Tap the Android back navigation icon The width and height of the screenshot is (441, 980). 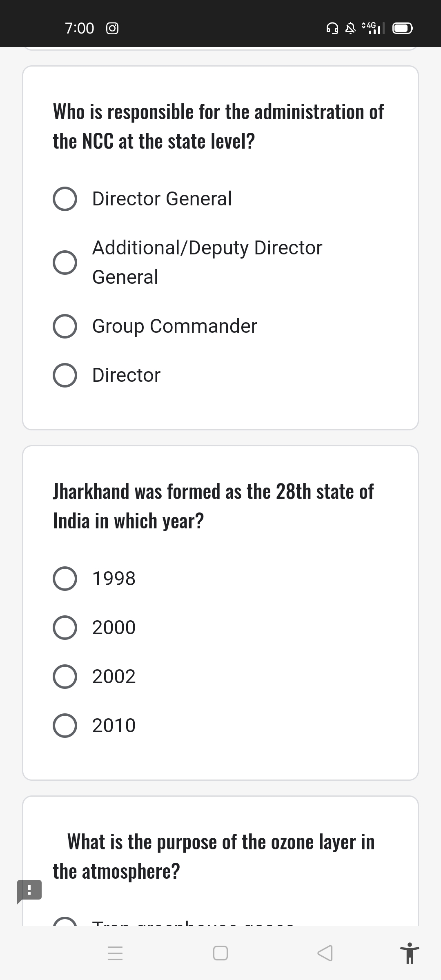pos(325,953)
